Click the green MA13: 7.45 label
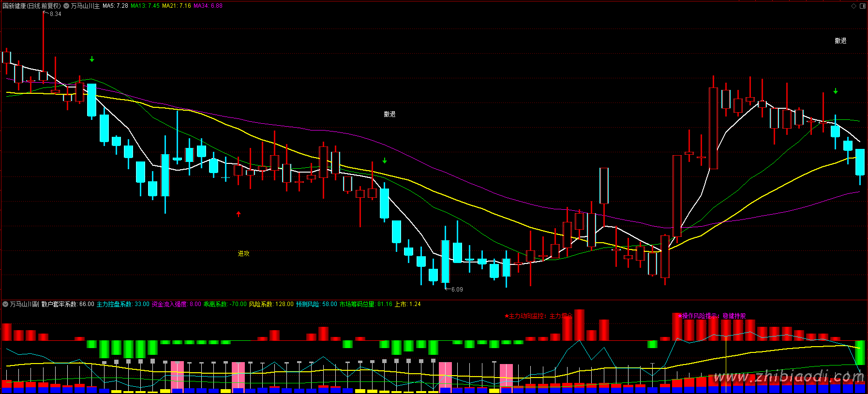The height and width of the screenshot is (394, 868). point(145,6)
